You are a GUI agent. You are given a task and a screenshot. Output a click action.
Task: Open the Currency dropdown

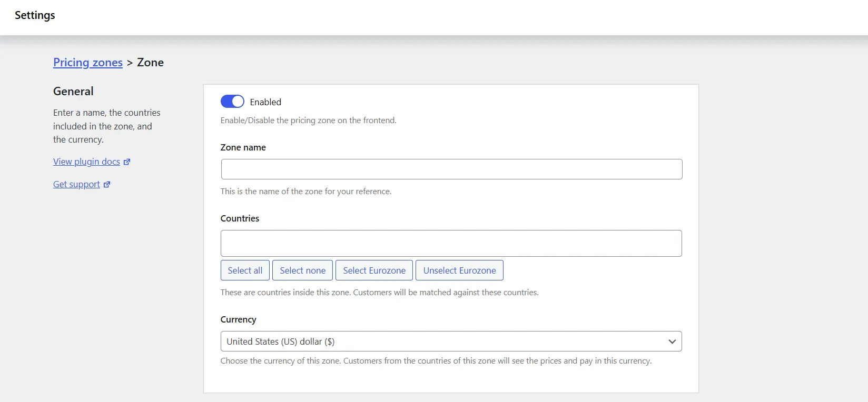click(x=451, y=341)
